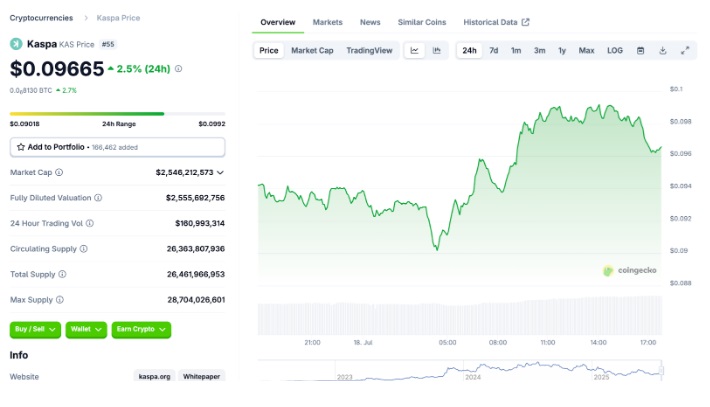Open the kaspa.org website link
Viewport: 710px width, 407px height.
[x=153, y=377]
